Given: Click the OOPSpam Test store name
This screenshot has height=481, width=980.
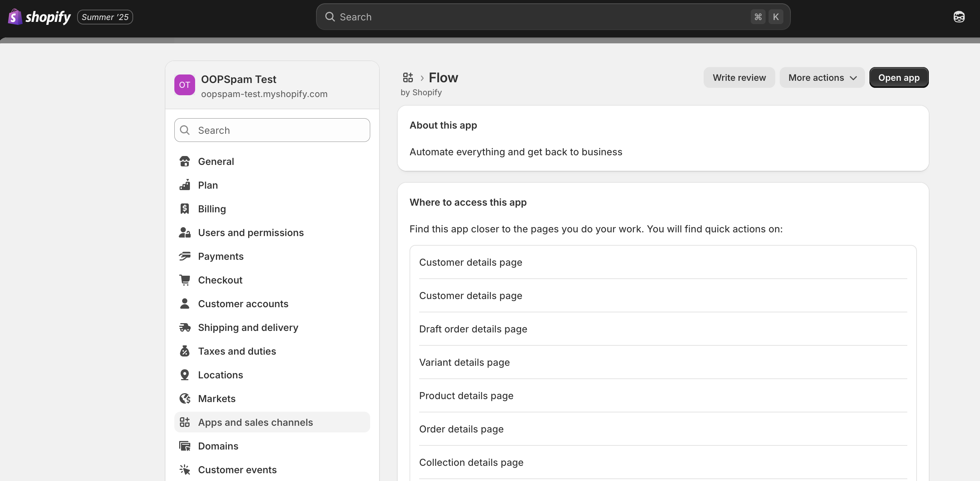Looking at the screenshot, I should point(239,79).
